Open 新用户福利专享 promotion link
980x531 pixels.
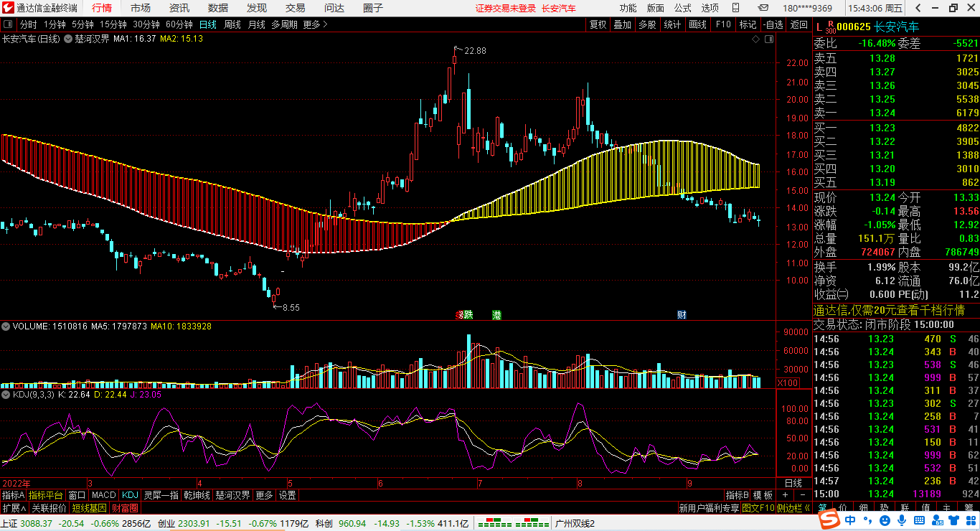click(x=709, y=508)
